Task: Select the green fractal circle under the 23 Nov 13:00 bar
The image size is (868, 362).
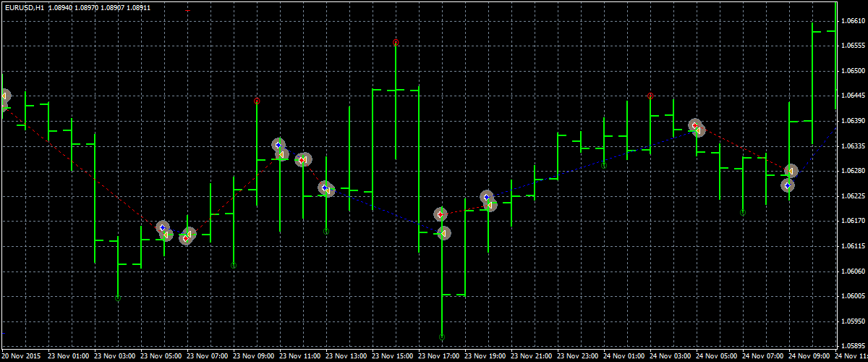Action: pyautogui.click(x=326, y=232)
